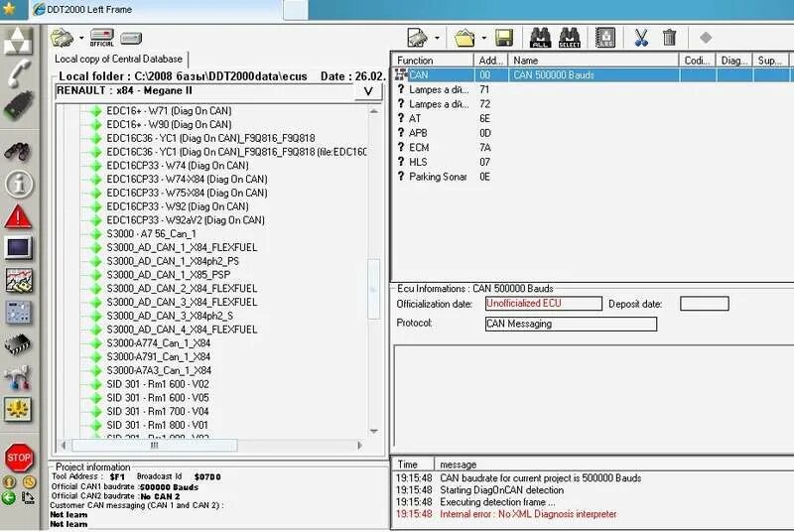Select the Parking Sonar function row
The image size is (794, 532).
pyautogui.click(x=592, y=177)
